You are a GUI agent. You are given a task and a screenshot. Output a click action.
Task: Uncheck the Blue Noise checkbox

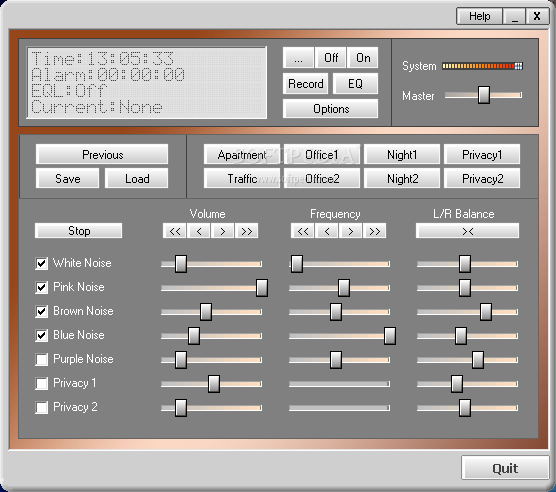[41, 335]
